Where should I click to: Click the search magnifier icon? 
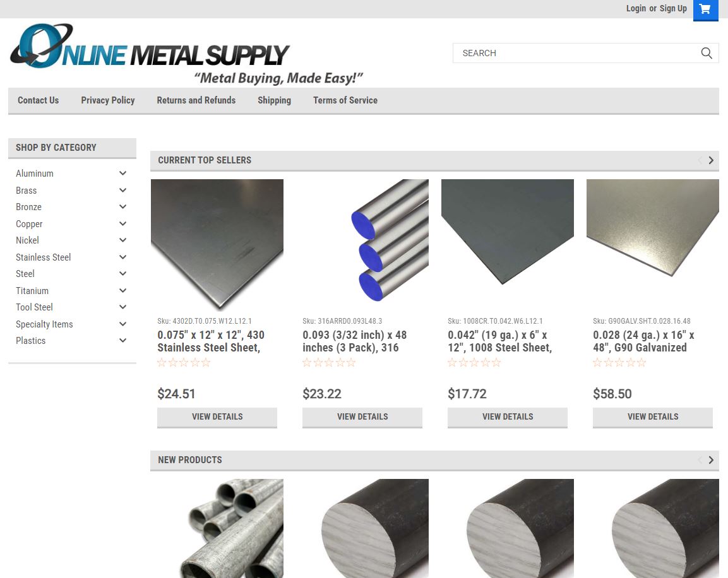click(x=706, y=54)
